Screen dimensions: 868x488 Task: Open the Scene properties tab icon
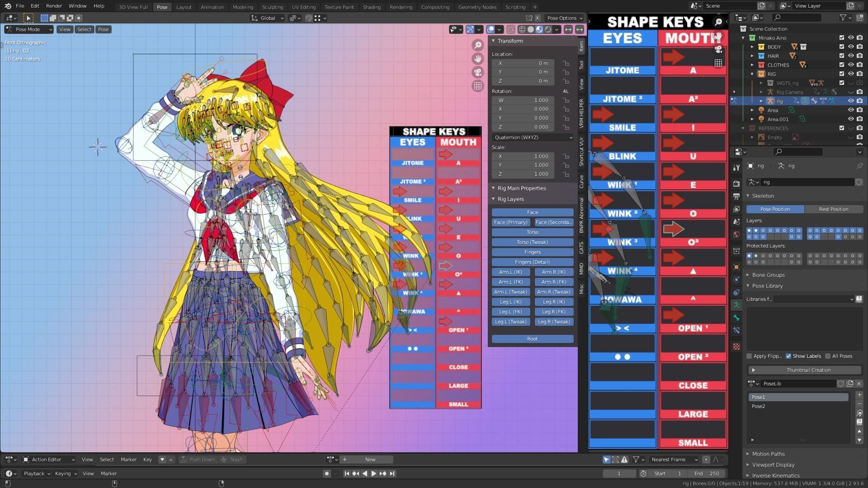click(736, 222)
